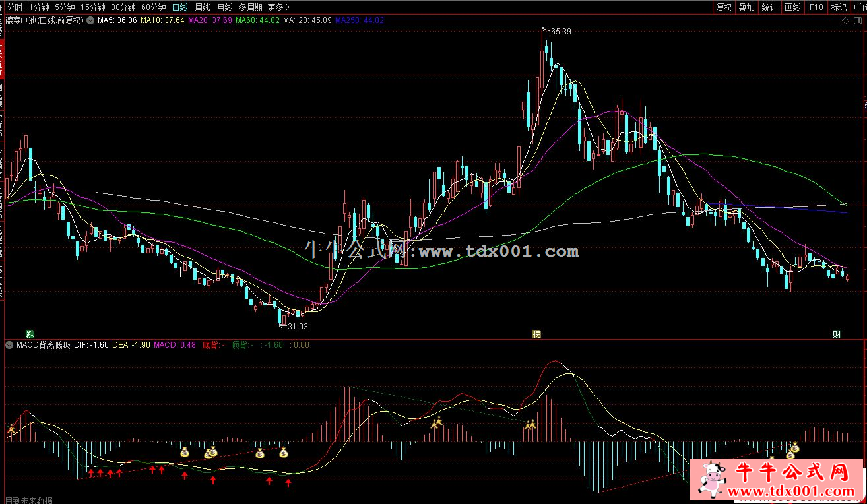Expand the 更多 periods menu
The width and height of the screenshot is (867, 504).
point(278,7)
